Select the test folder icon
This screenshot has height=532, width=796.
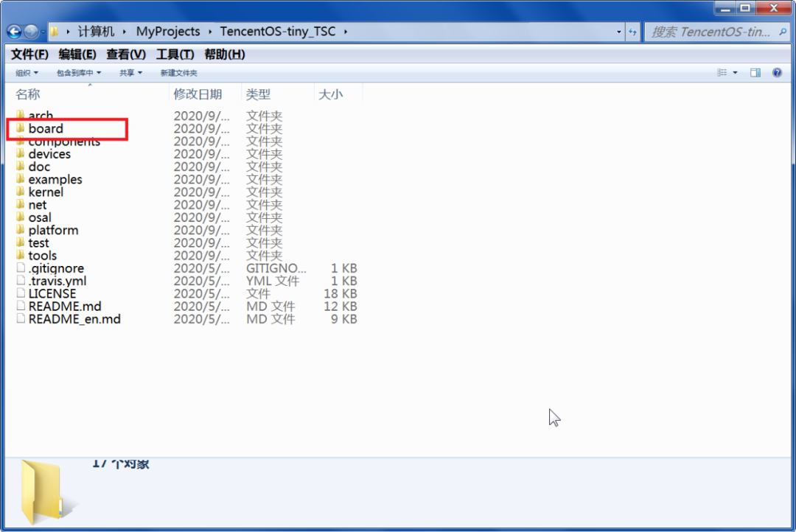click(x=21, y=242)
